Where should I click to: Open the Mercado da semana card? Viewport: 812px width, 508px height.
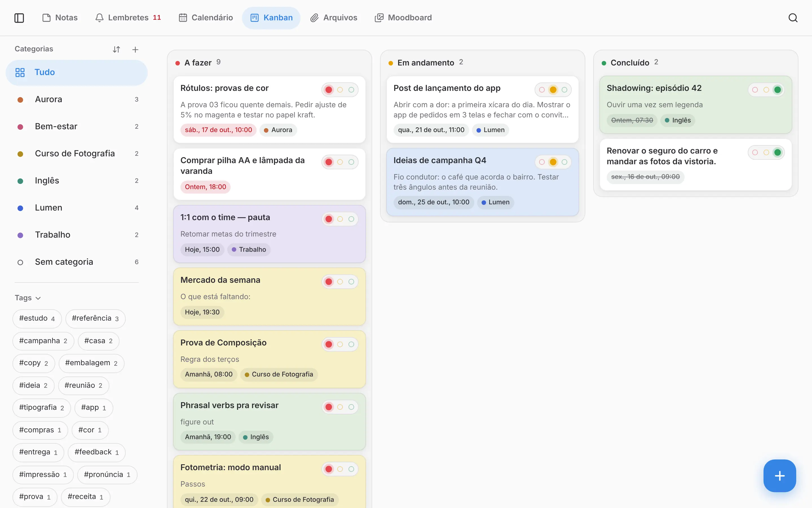[x=270, y=296]
